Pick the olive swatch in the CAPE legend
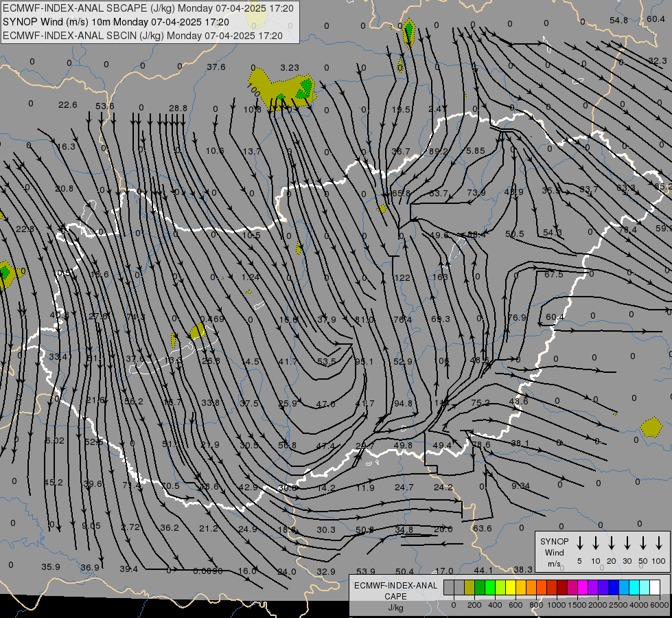This screenshot has width=672, height=618. [x=470, y=587]
